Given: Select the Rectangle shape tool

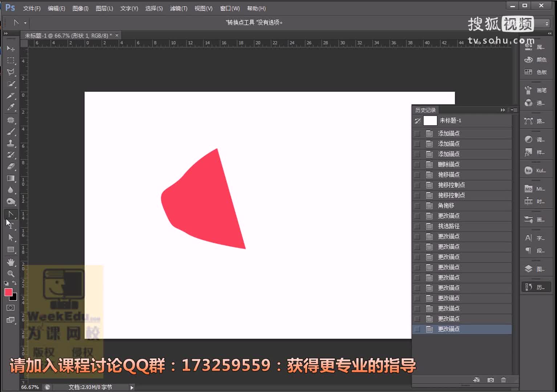Looking at the screenshot, I should tap(11, 250).
